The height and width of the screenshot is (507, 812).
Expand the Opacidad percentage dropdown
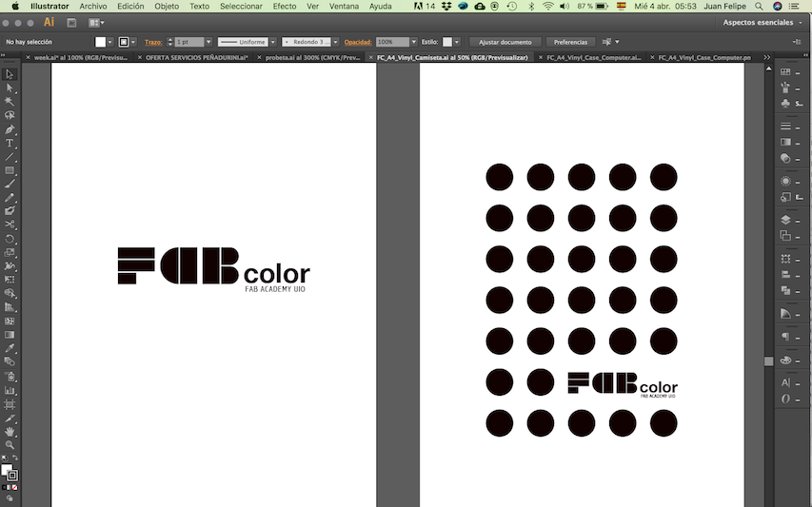(x=414, y=42)
